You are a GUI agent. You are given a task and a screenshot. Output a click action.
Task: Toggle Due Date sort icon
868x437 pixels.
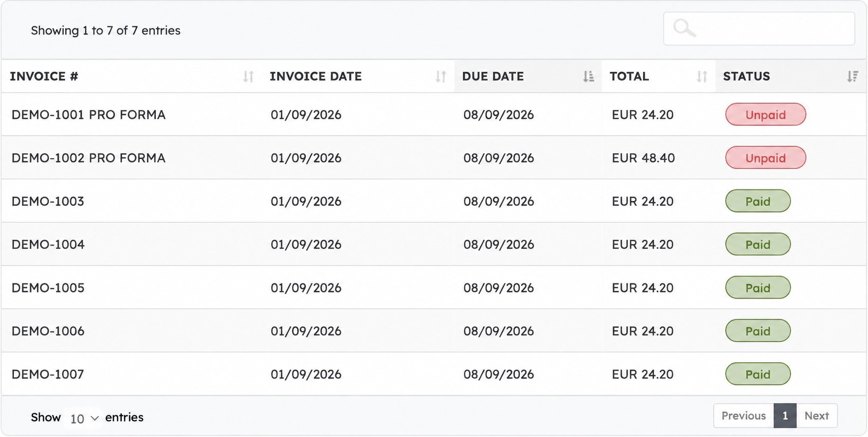pos(588,77)
